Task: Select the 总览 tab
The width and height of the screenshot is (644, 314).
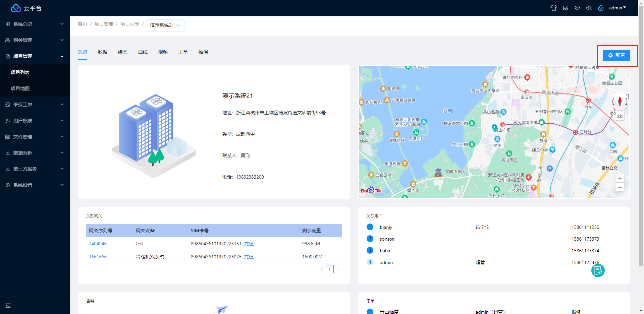Action: click(x=83, y=52)
